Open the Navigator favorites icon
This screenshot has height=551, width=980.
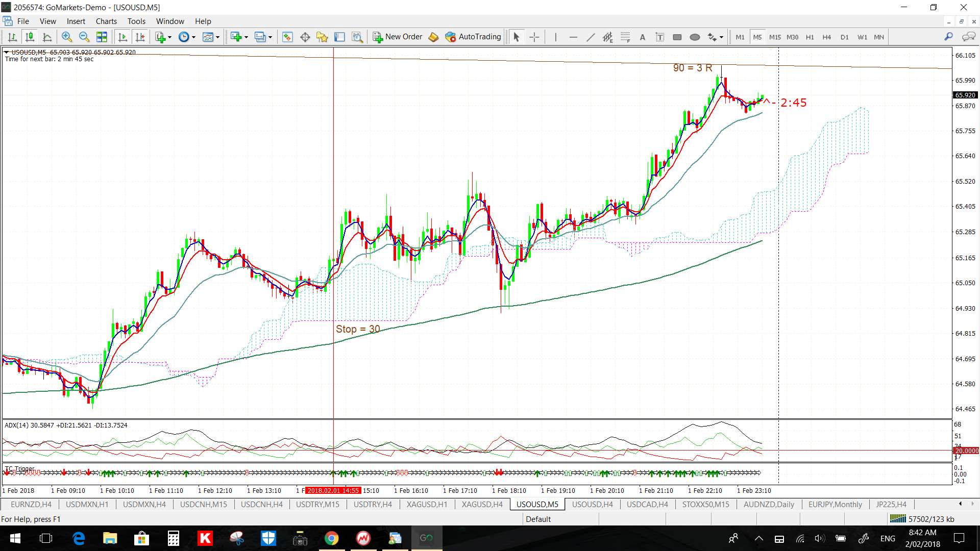pos(322,37)
